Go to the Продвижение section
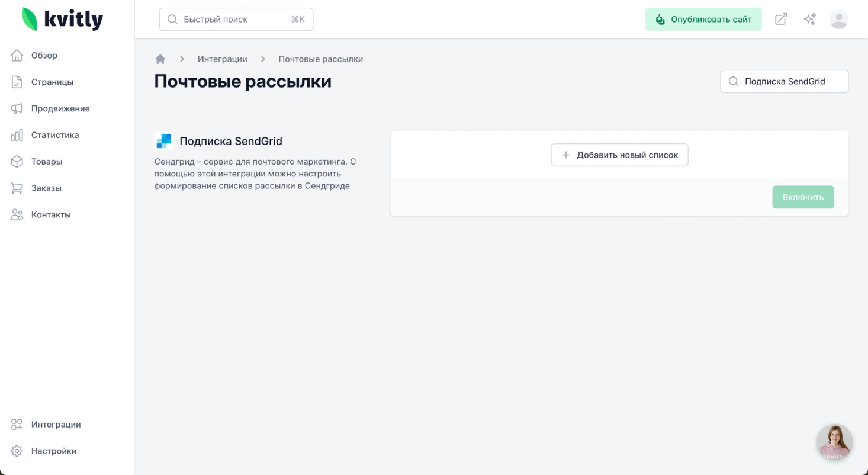The width and height of the screenshot is (868, 475). coord(60,109)
